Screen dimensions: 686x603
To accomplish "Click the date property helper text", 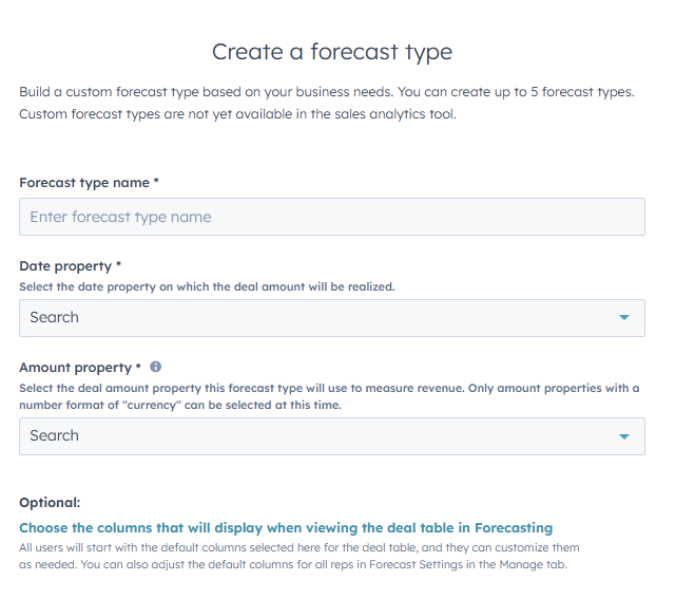I will pos(207,287).
